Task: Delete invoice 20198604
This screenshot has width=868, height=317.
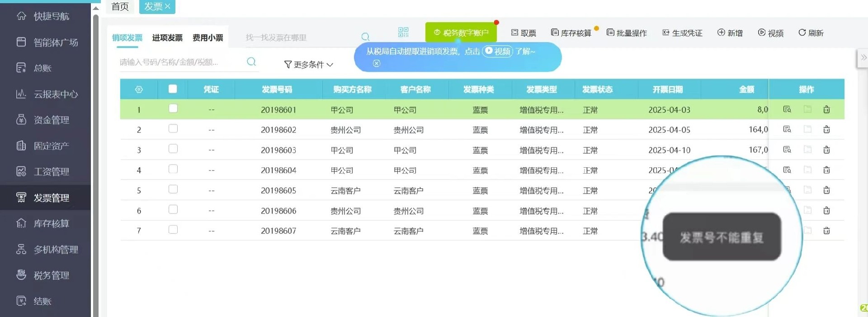Action: coord(826,170)
